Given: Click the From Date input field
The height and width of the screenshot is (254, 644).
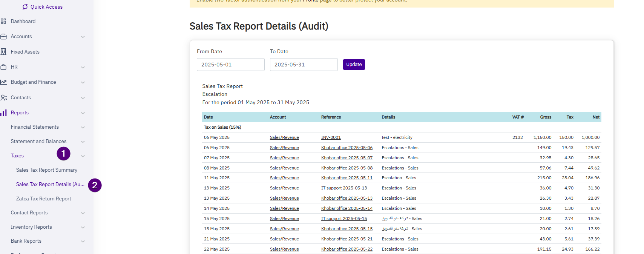Looking at the screenshot, I should 230,65.
